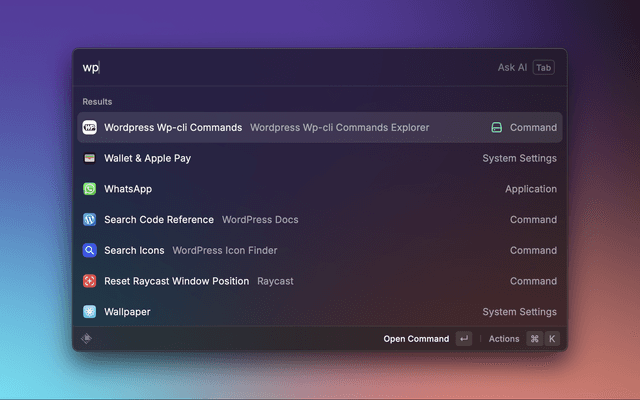Click the red Raycast icon for Reset Window Position

point(89,281)
